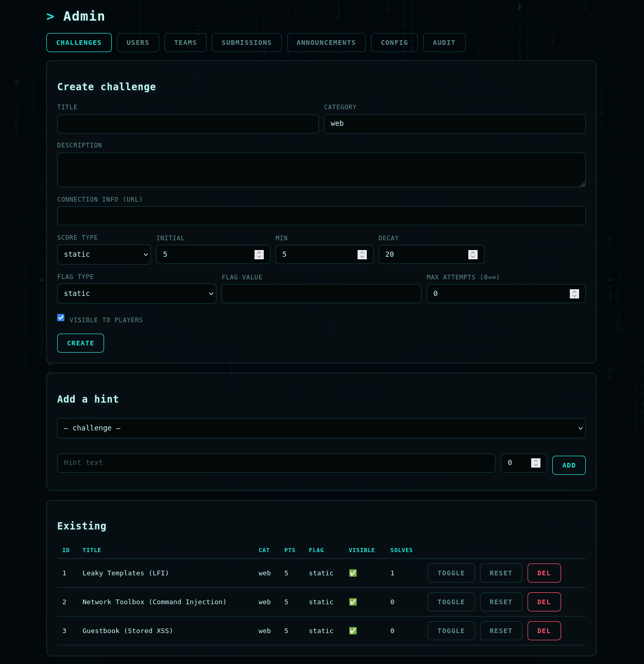Click the Min score number field
Screen dimensions: 644x664
(325, 255)
